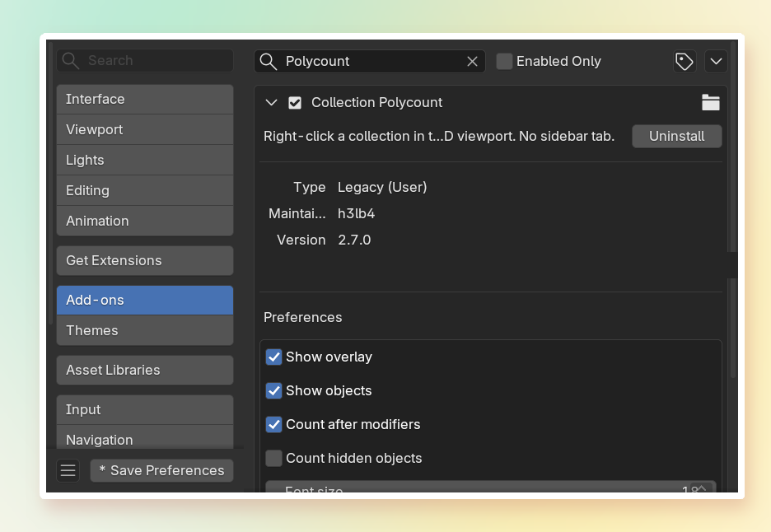The image size is (771, 532).
Task: Open the add-on tags filter icon
Action: click(685, 62)
